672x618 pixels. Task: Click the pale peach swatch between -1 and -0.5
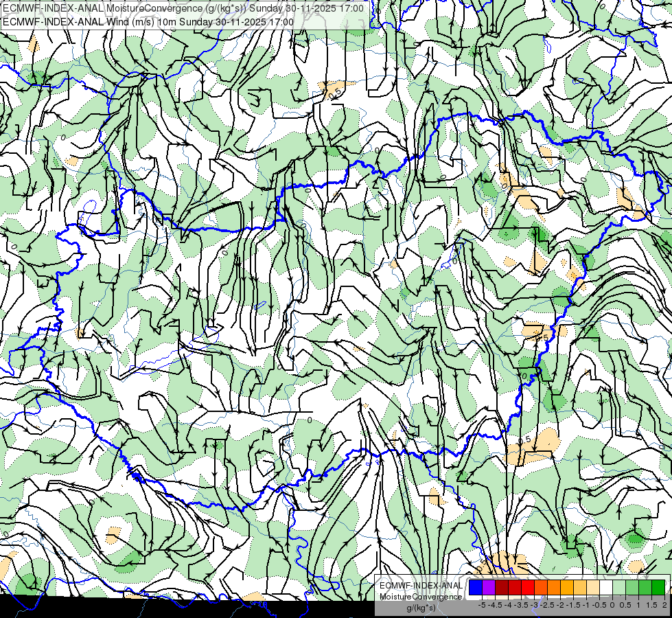point(593,588)
